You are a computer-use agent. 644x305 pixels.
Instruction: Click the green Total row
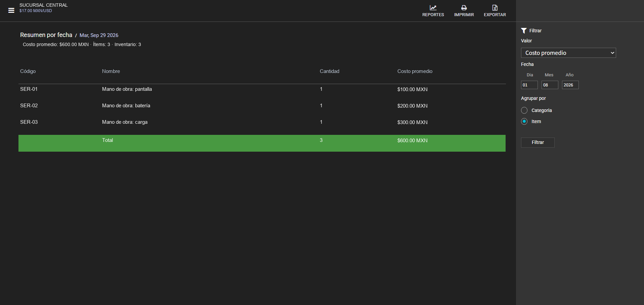(x=262, y=143)
